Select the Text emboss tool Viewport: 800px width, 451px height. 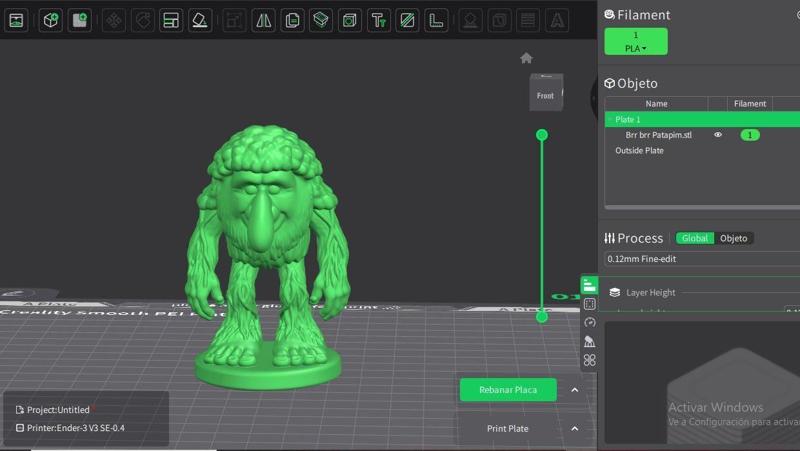[x=378, y=19]
